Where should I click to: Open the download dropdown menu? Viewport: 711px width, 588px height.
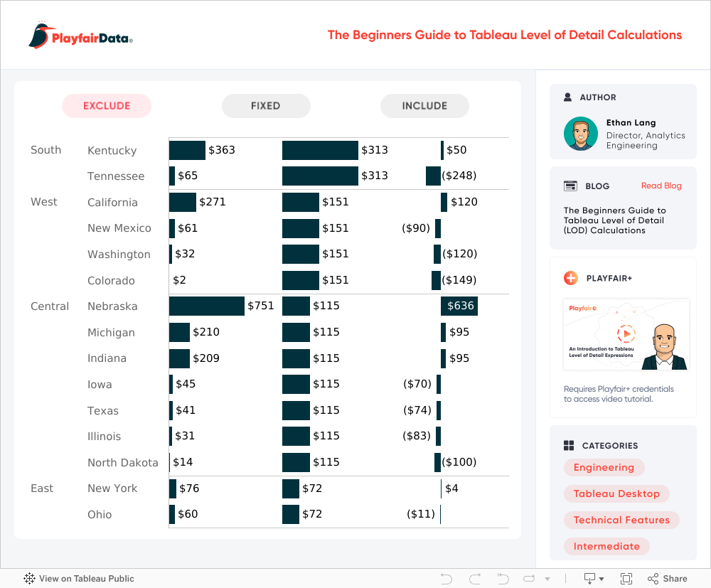[594, 579]
